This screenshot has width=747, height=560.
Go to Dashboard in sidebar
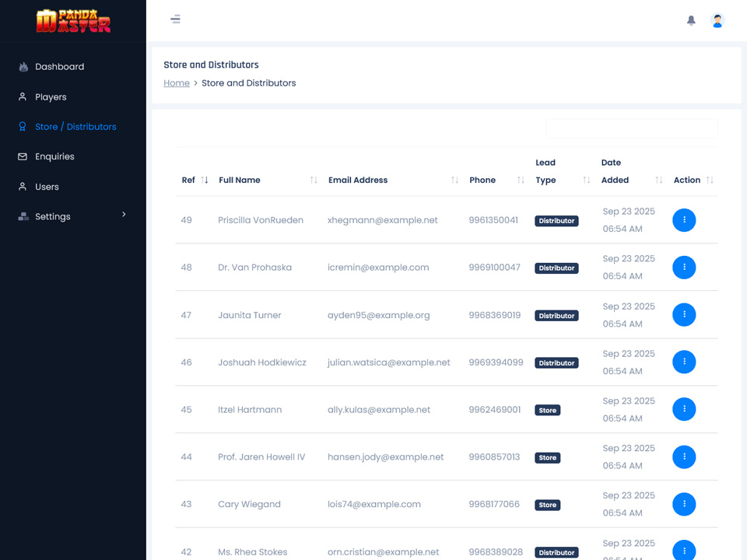59,67
